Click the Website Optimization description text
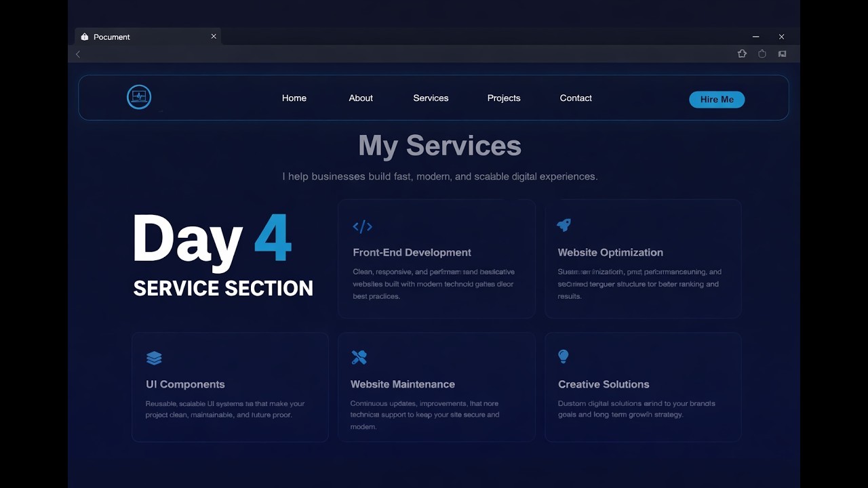This screenshot has height=488, width=868. click(x=639, y=284)
